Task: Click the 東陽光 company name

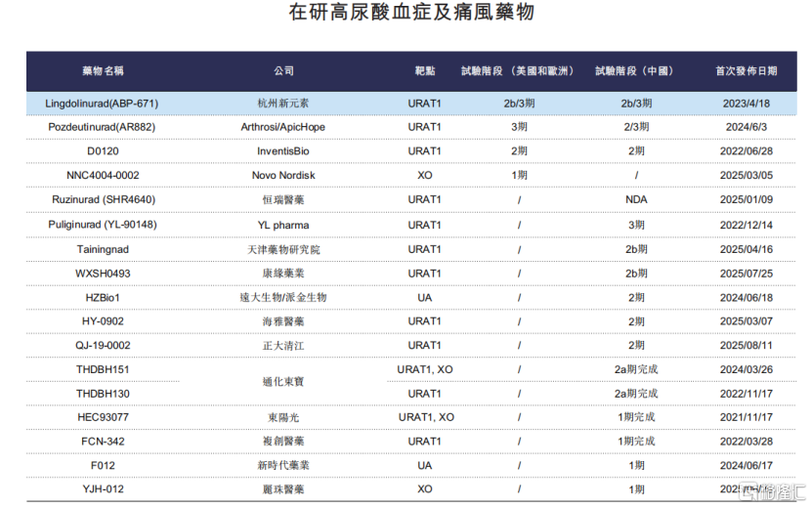Action: pyautogui.click(x=283, y=417)
